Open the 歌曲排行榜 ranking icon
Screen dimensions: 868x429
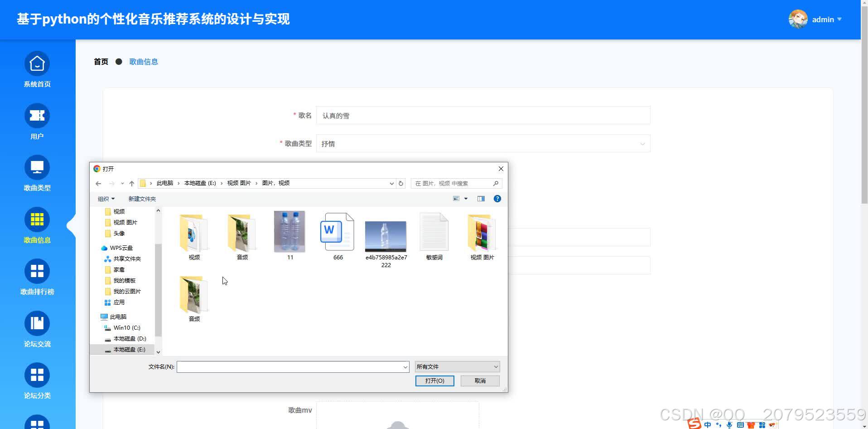[37, 271]
